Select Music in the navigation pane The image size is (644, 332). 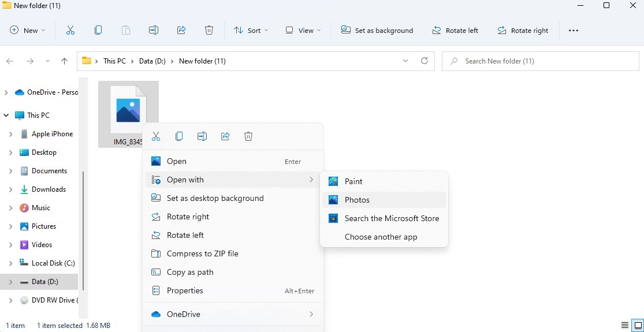click(x=40, y=208)
